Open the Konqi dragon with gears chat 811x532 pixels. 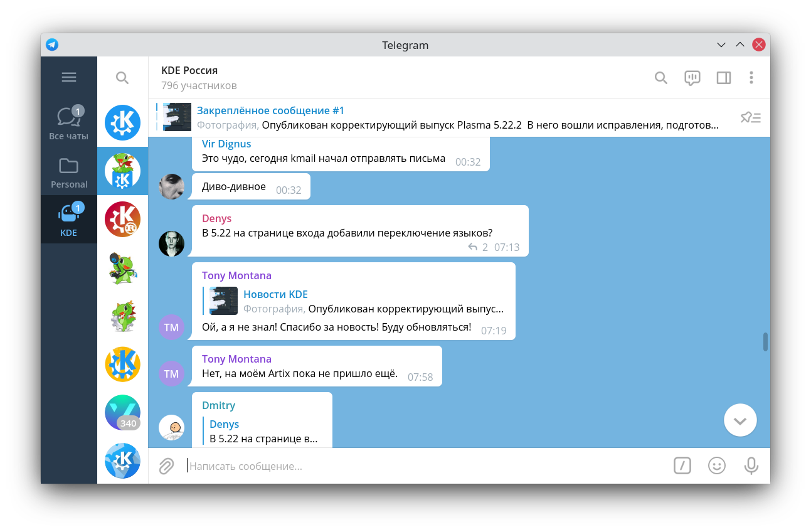(x=122, y=316)
